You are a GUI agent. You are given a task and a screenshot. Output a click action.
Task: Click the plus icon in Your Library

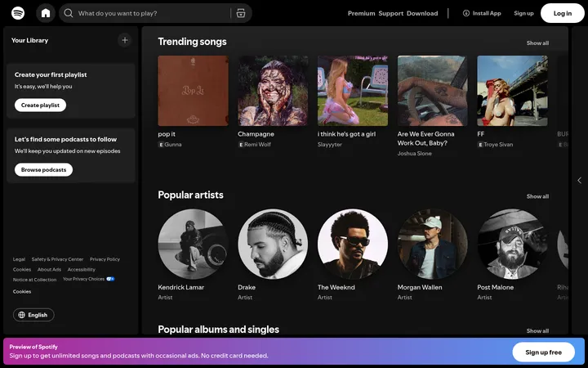[x=125, y=40]
